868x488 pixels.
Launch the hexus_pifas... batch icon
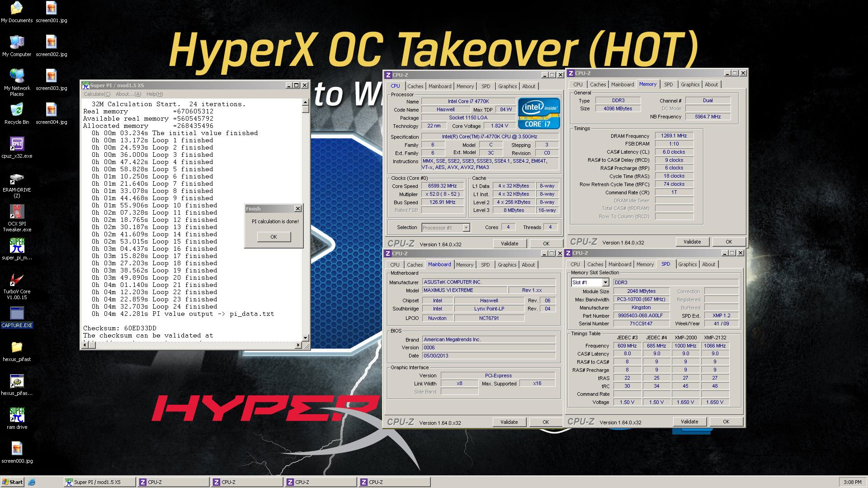point(17,385)
